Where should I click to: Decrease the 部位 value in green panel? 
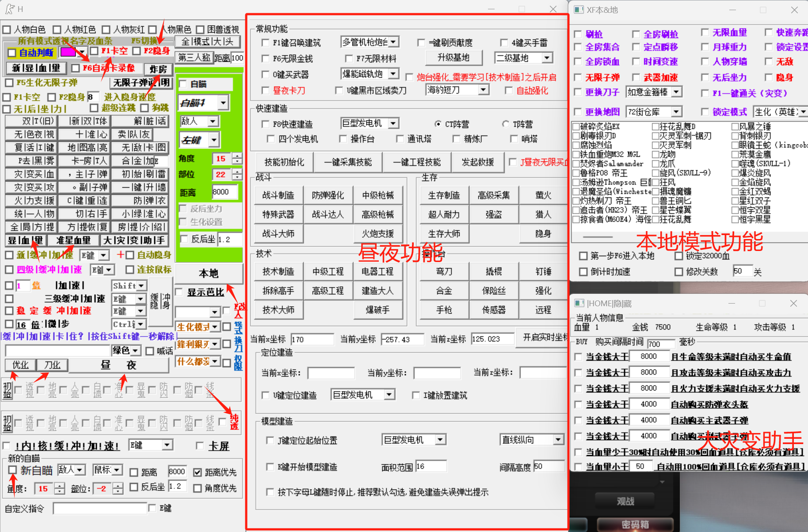(x=237, y=178)
